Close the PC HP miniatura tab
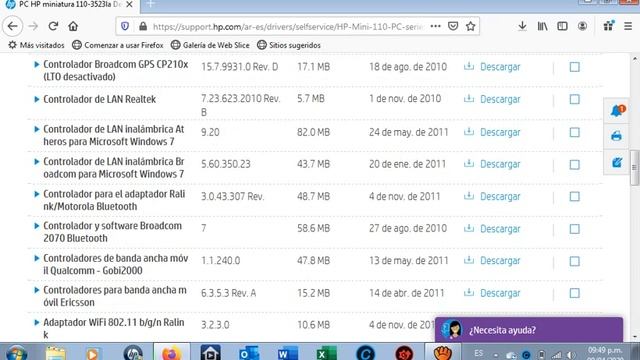Viewport: 640px width, 360px height. 129,4
